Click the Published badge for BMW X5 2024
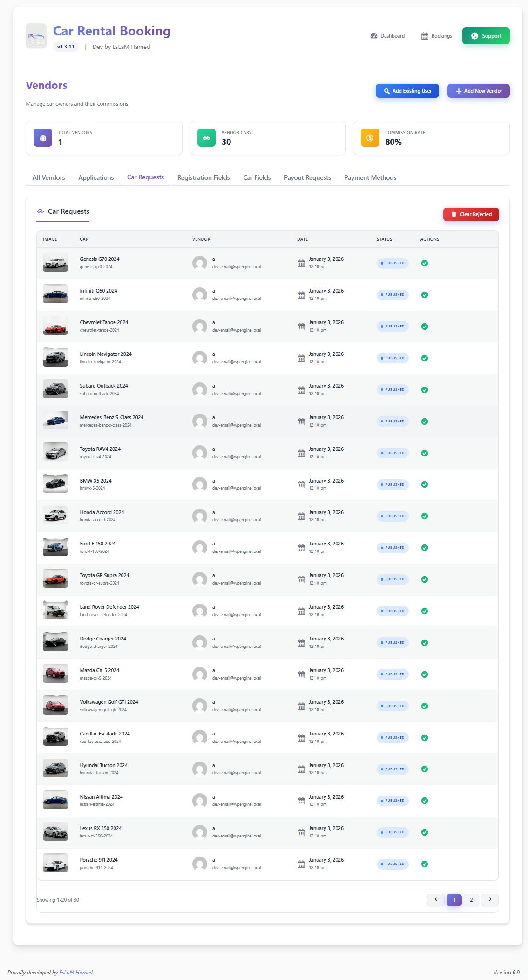Image resolution: width=528 pixels, height=980 pixels. (x=393, y=485)
